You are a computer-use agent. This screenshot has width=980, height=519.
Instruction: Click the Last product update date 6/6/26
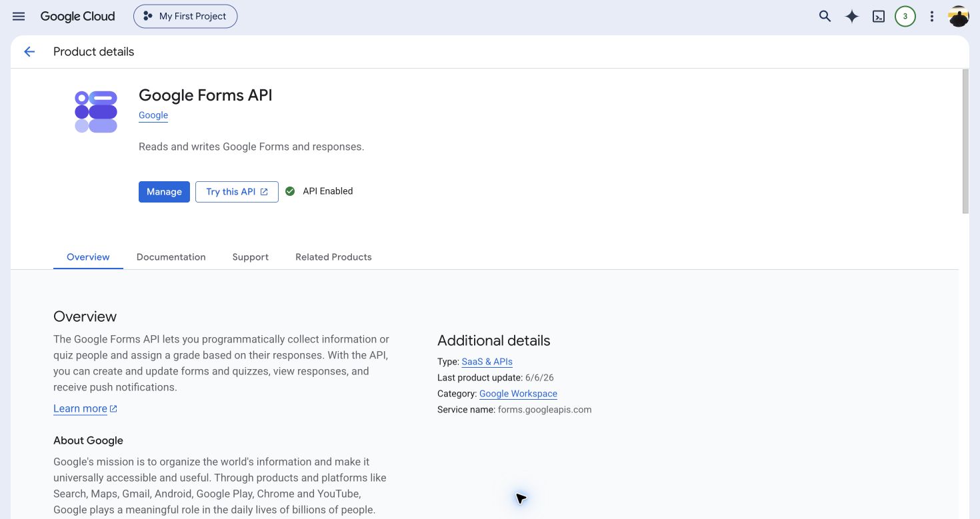point(539,378)
